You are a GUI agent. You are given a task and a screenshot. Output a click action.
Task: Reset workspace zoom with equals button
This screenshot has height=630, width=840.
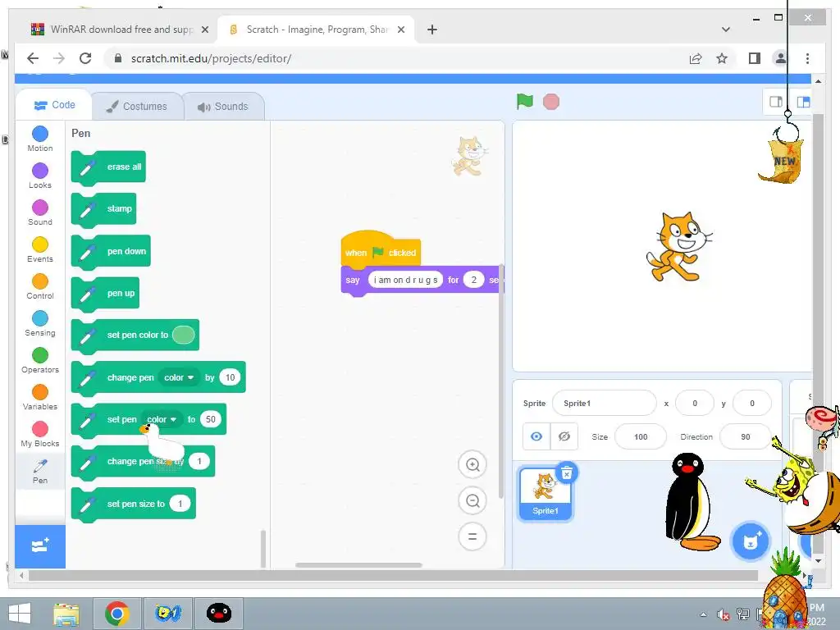(x=472, y=536)
